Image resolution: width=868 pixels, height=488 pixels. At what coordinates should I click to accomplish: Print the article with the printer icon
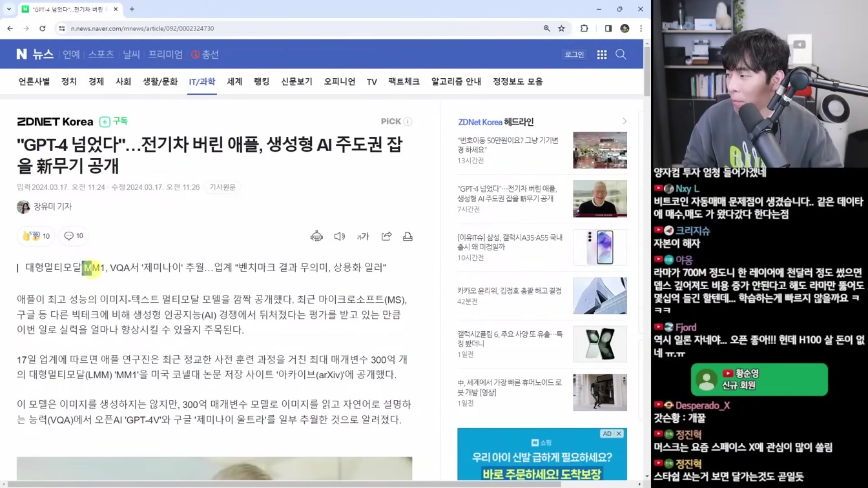pyautogui.click(x=408, y=236)
